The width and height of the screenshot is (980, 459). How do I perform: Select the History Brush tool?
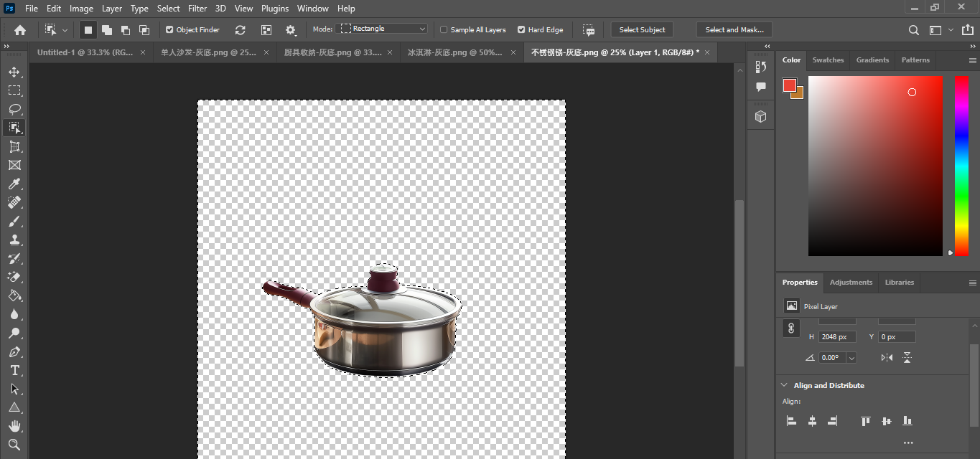pyautogui.click(x=14, y=259)
